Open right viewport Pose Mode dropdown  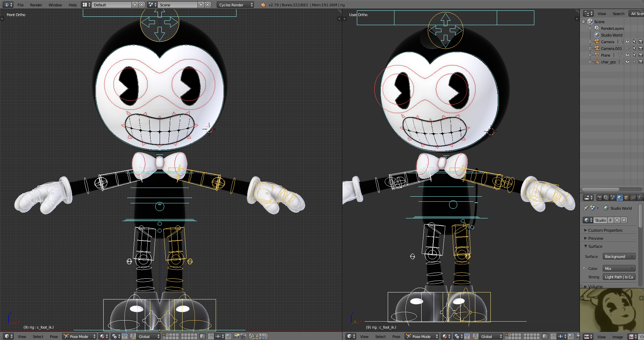422,337
